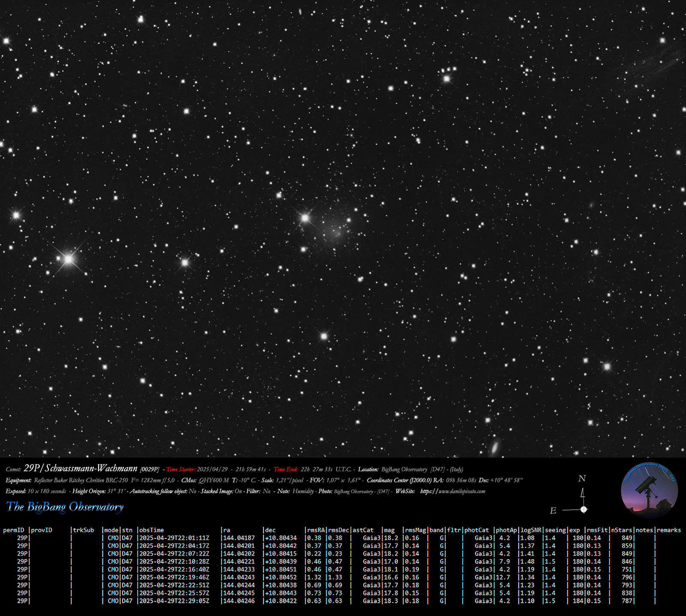
Task: Click the 'obsTime' column header
Action: 152,530
